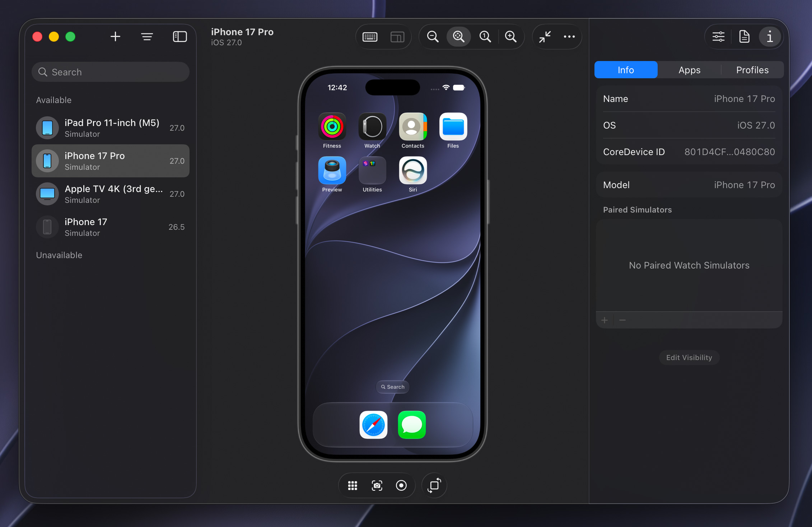Select the iPhone 17 Pro simulator row
Image resolution: width=812 pixels, height=527 pixels.
pyautogui.click(x=111, y=161)
